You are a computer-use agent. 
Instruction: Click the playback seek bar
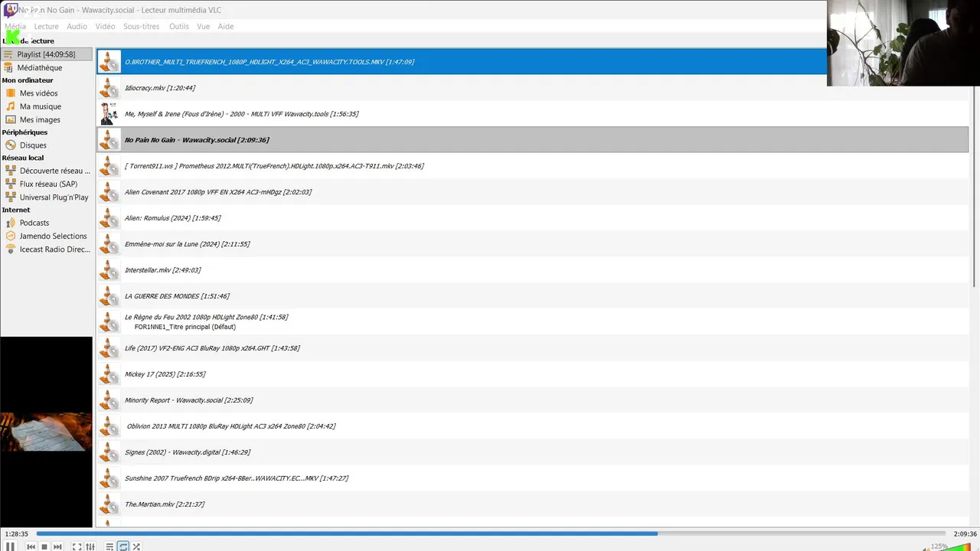point(491,533)
